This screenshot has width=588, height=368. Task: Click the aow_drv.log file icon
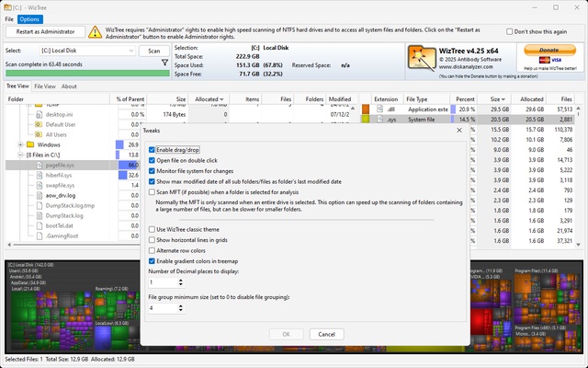click(39, 195)
